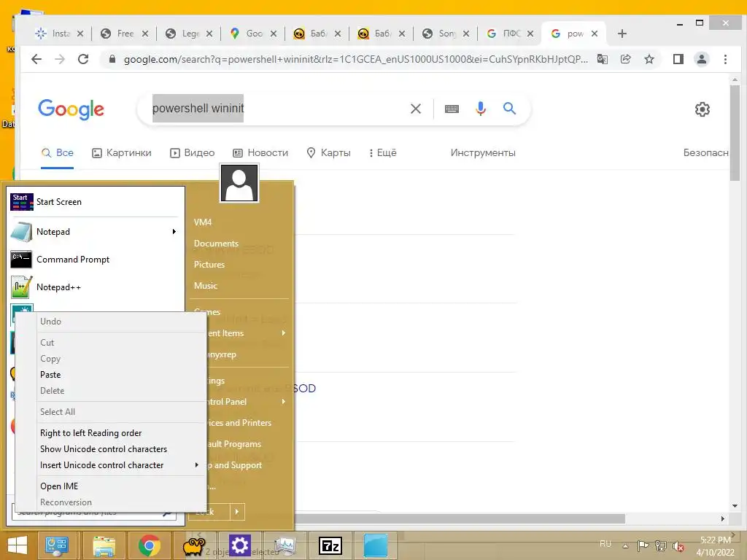Launch Notepad++ from the Start menu
This screenshot has height=560, width=747.
(96, 287)
